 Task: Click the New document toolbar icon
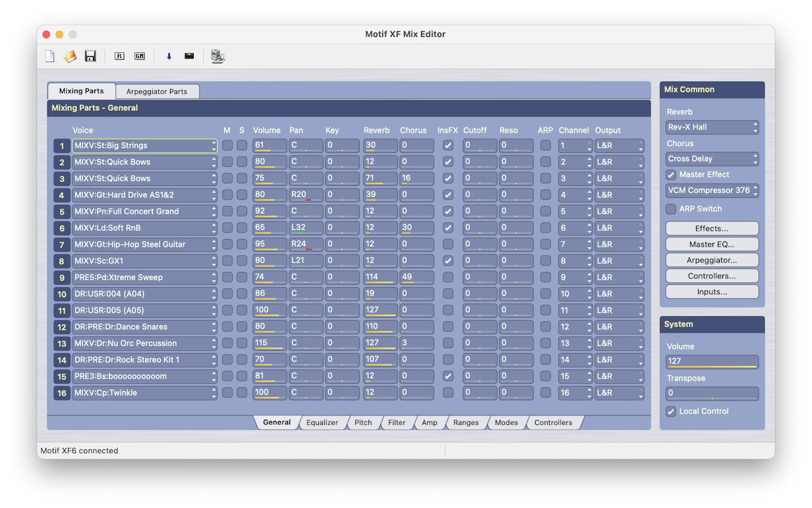point(49,56)
